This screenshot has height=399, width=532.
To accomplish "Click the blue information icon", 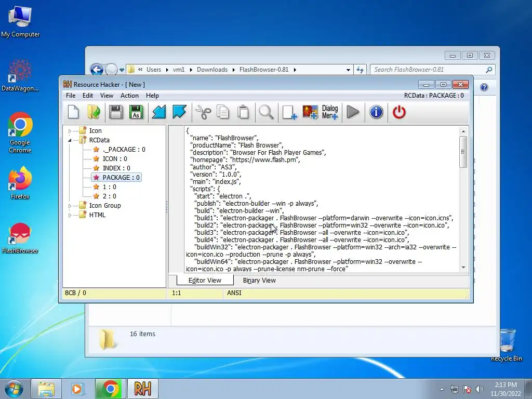I will coord(376,112).
